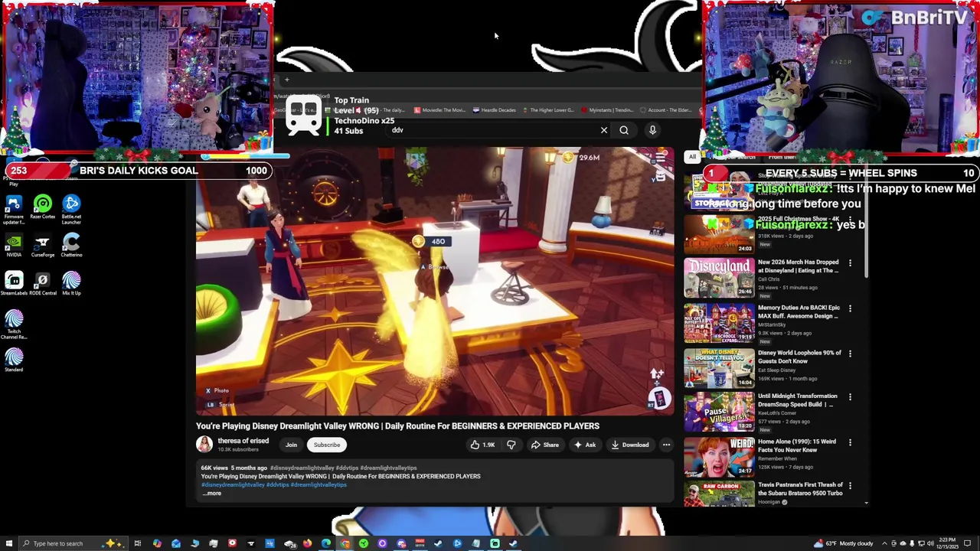Open theresa of erised channel avatar
The height and width of the screenshot is (551, 980).
pos(204,445)
